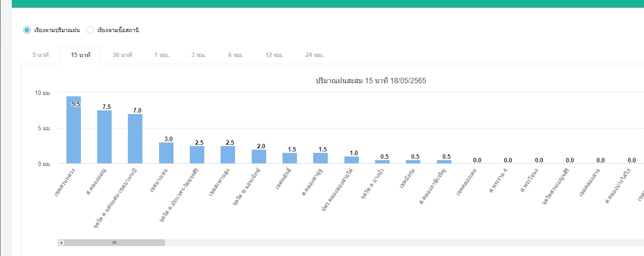Click the 5 มม. y-axis label
Image resolution: width=644 pixels, height=256 pixels.
coord(44,128)
